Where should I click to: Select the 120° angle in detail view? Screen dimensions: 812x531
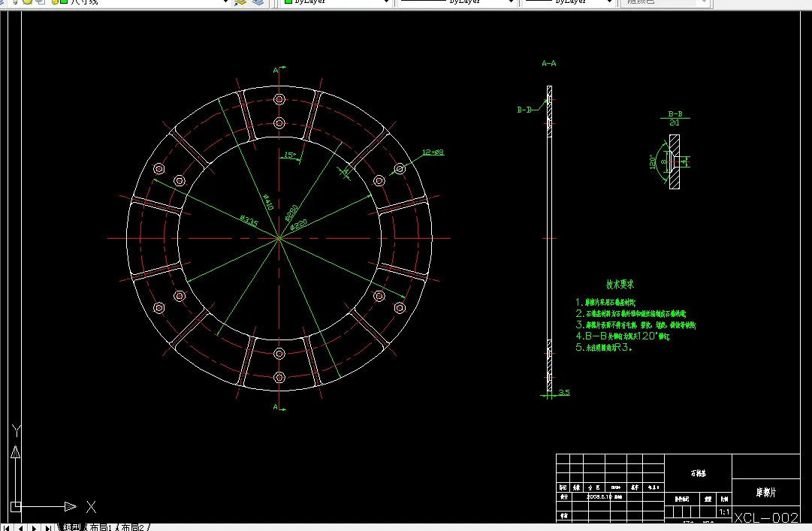click(x=653, y=161)
